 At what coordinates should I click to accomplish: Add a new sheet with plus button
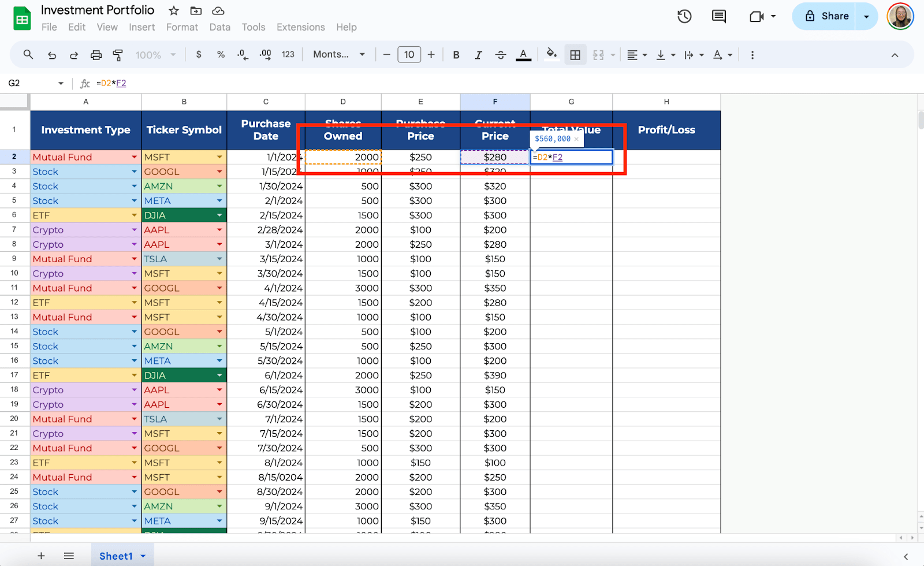[41, 556]
